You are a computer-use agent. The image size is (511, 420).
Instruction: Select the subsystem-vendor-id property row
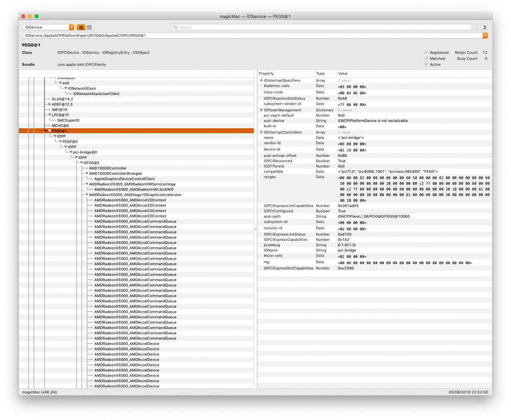(x=375, y=104)
